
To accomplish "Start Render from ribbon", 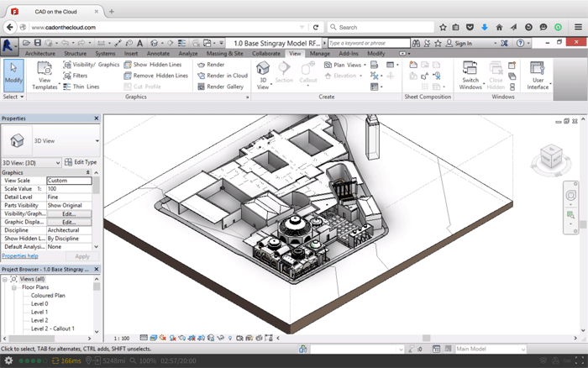I will pos(211,65).
